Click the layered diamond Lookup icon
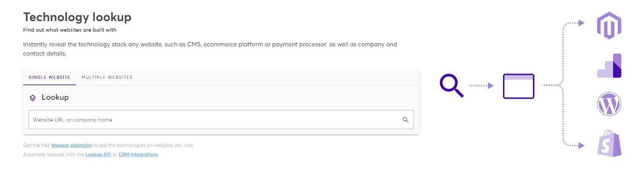The width and height of the screenshot is (644, 171). (33, 98)
